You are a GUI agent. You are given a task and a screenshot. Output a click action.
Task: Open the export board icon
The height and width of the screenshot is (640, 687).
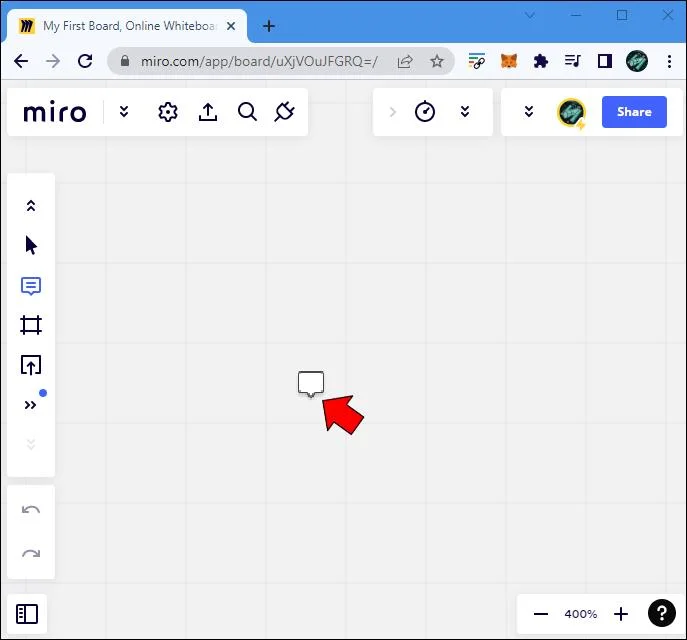click(208, 112)
